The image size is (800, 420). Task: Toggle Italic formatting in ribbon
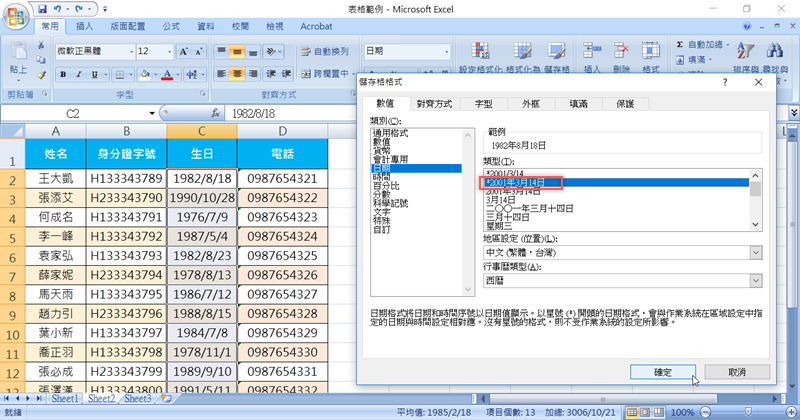pos(77,73)
